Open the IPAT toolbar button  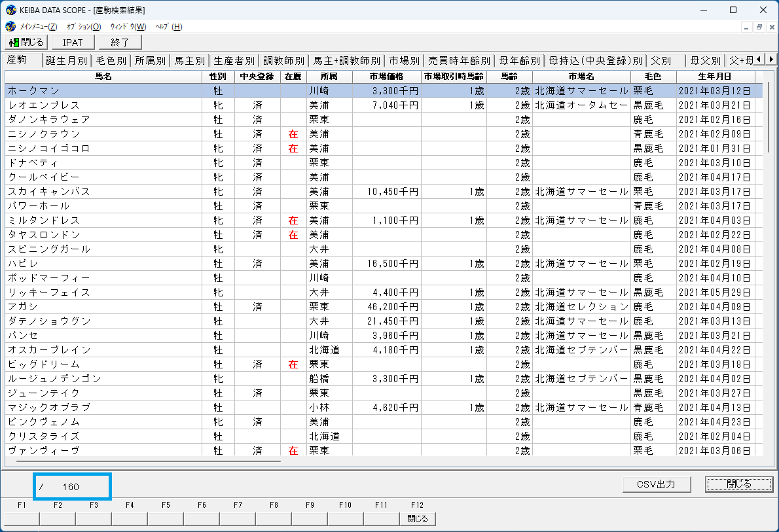[x=73, y=43]
